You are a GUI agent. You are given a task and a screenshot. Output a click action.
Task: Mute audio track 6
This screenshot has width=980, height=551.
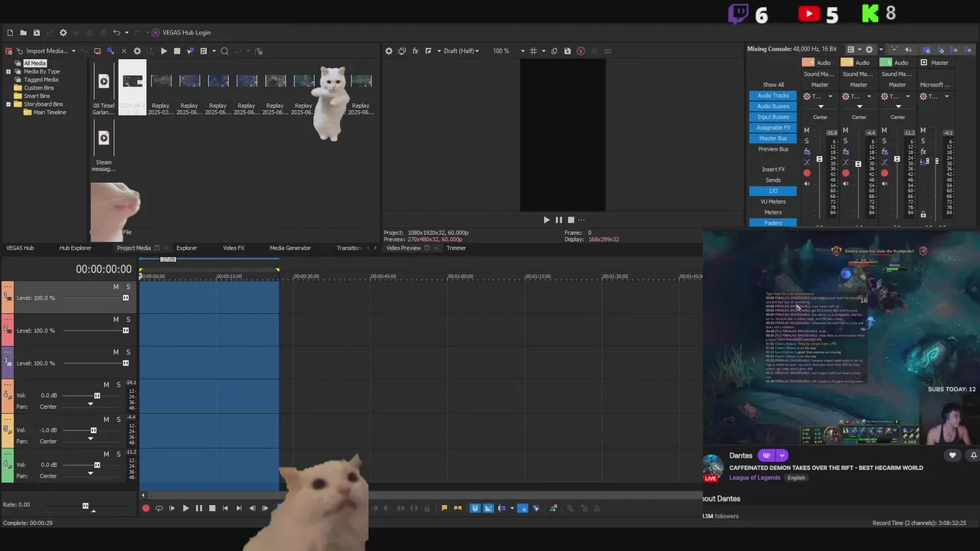[106, 454]
